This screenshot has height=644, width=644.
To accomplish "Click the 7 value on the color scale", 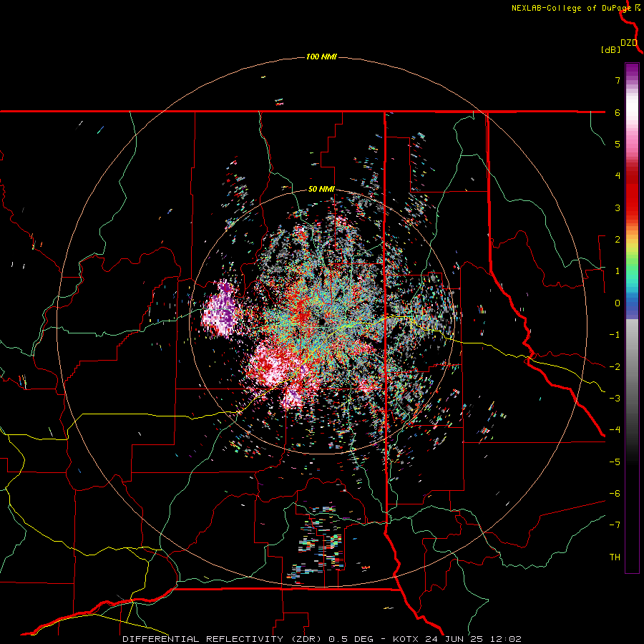I will [x=618, y=80].
